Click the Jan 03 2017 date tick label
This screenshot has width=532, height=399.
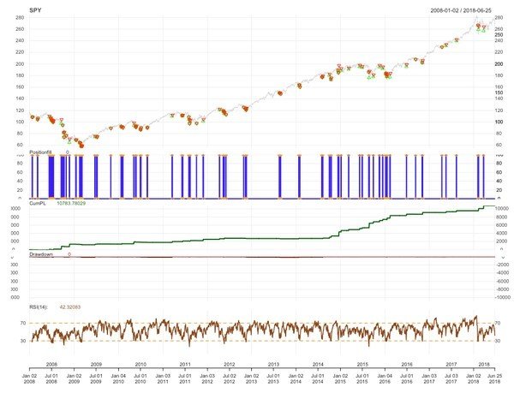pyautogui.click(x=429, y=378)
